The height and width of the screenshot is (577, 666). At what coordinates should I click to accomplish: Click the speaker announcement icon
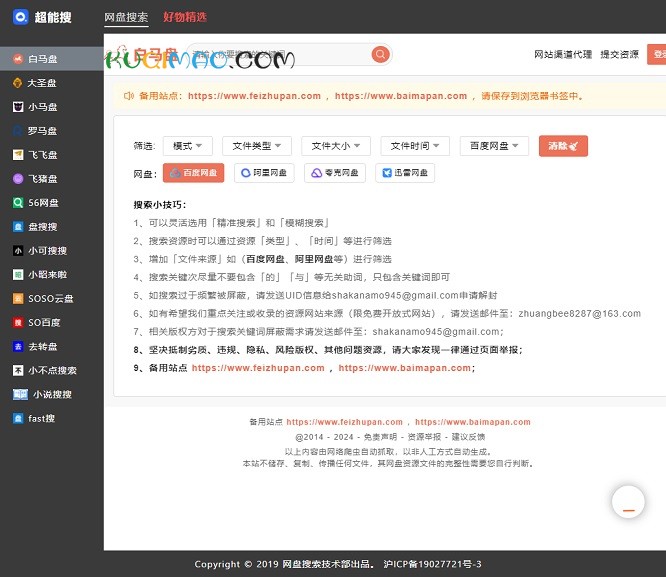[x=129, y=96]
